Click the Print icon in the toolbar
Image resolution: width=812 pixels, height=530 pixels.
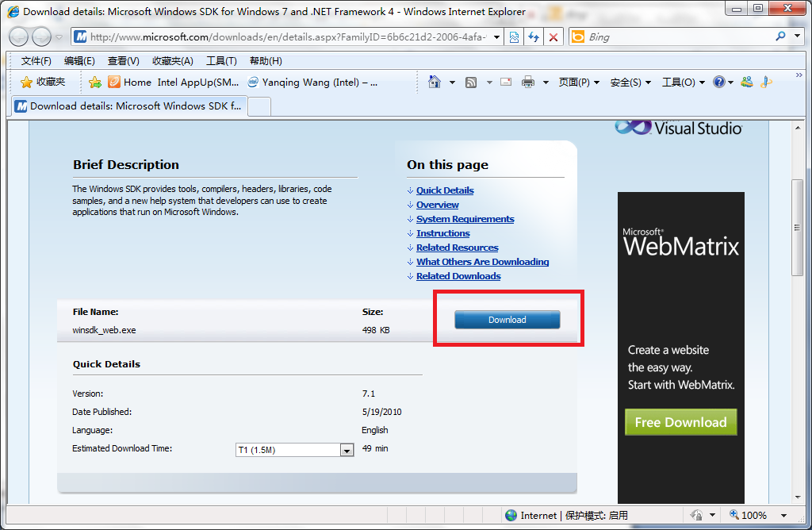point(528,82)
